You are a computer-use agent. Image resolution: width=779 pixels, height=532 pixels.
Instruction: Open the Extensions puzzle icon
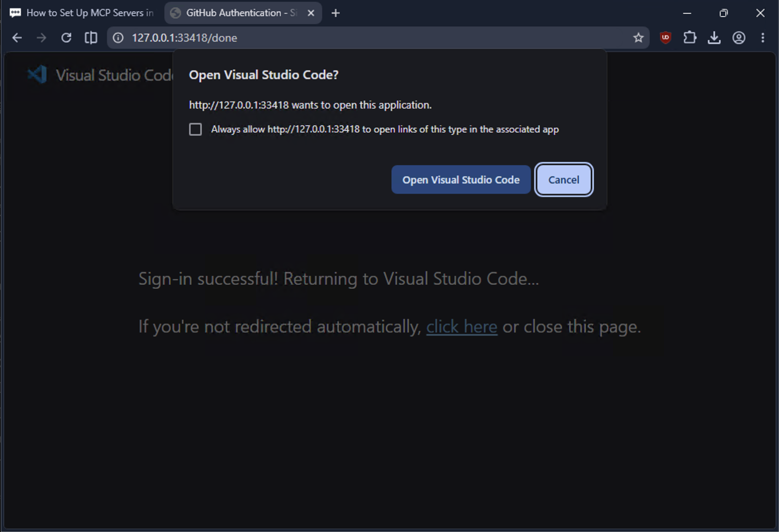[x=690, y=38]
